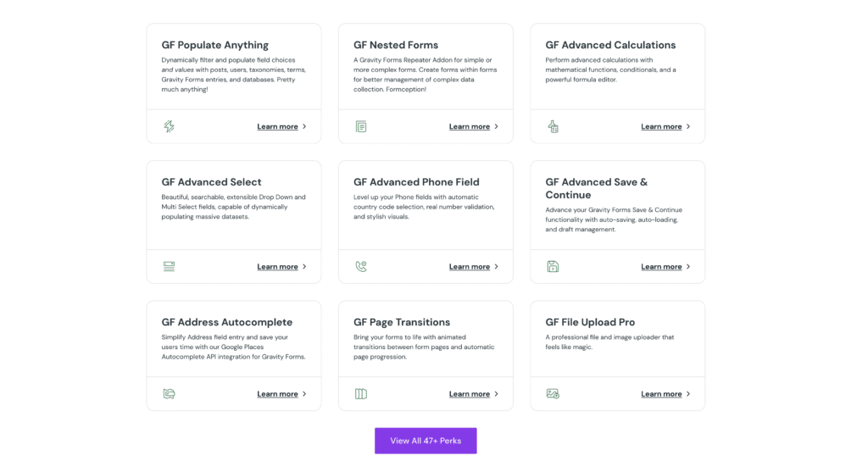Click the GF Advanced Select list icon
The width and height of the screenshot is (868, 472).
(169, 266)
